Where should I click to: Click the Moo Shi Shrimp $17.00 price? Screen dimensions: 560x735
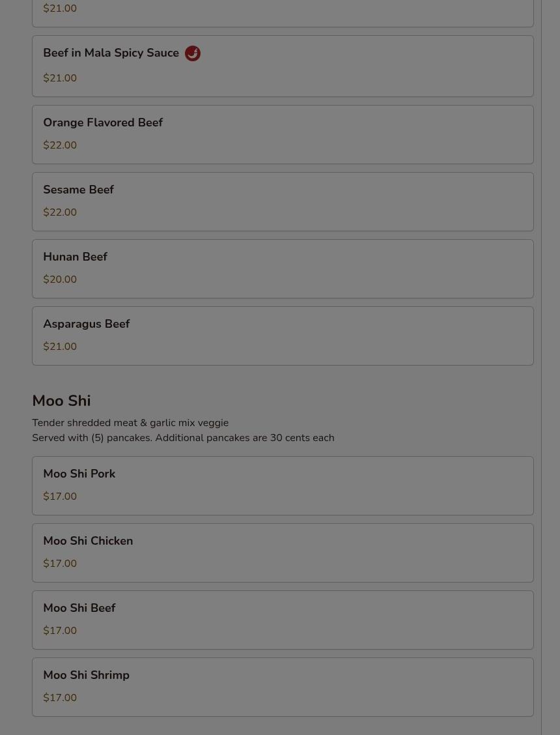point(60,697)
